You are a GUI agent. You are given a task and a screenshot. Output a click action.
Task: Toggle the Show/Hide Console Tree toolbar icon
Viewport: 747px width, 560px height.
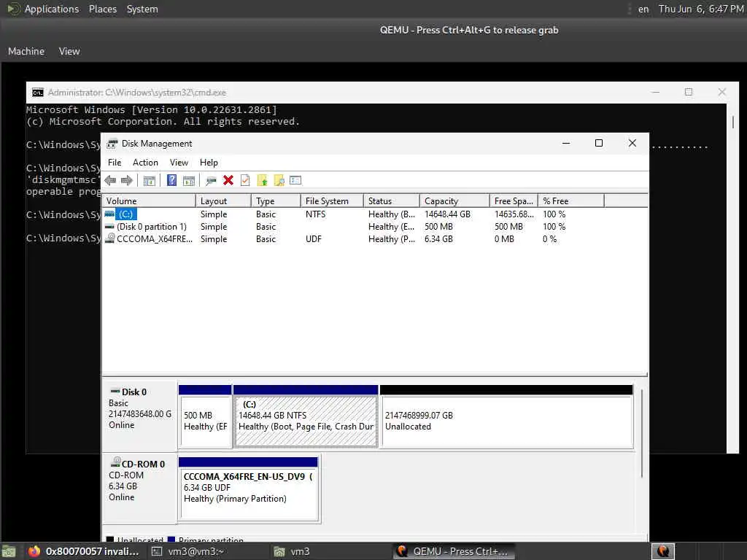(149, 181)
